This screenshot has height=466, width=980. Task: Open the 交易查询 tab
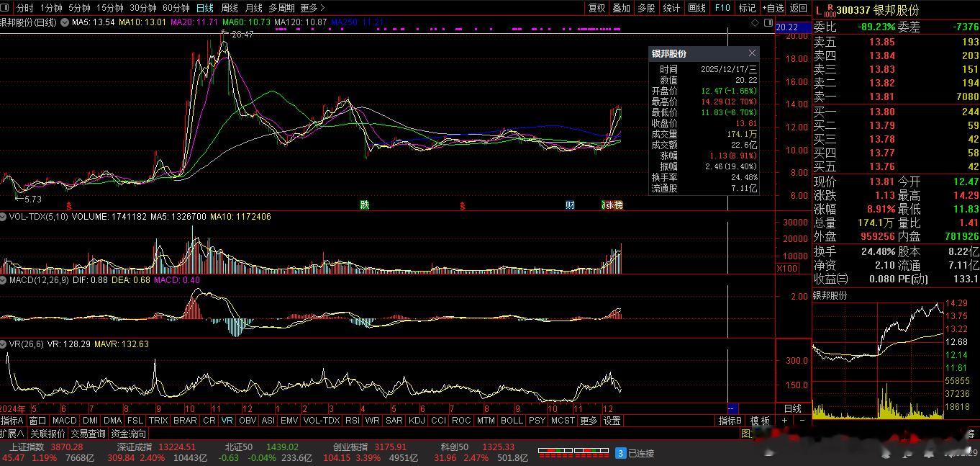88,434
